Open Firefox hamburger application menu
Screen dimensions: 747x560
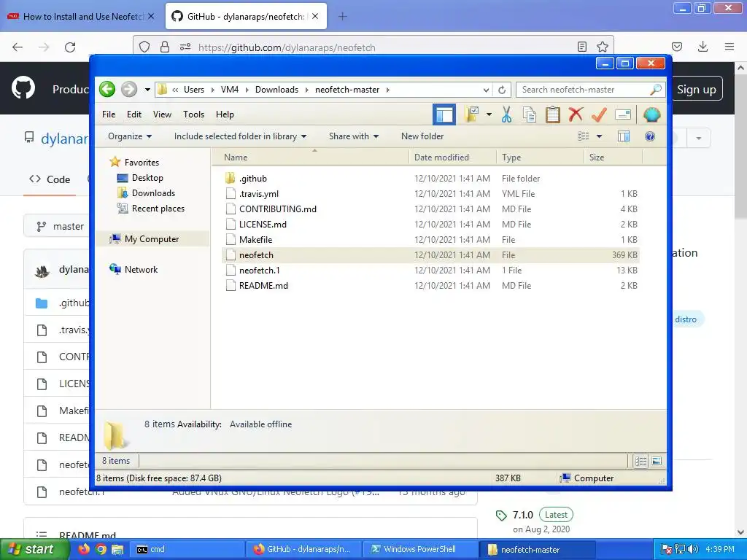(x=729, y=47)
